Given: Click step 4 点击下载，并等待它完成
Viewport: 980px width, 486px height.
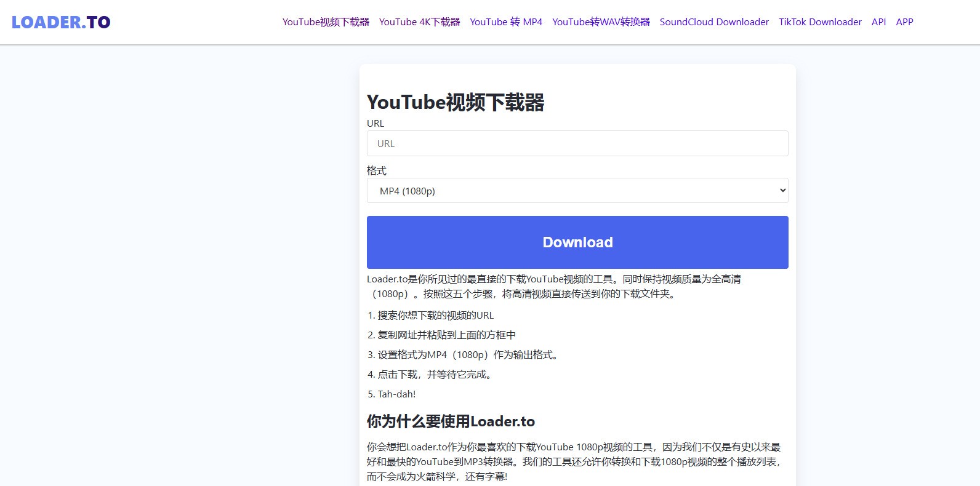Looking at the screenshot, I should point(436,375).
